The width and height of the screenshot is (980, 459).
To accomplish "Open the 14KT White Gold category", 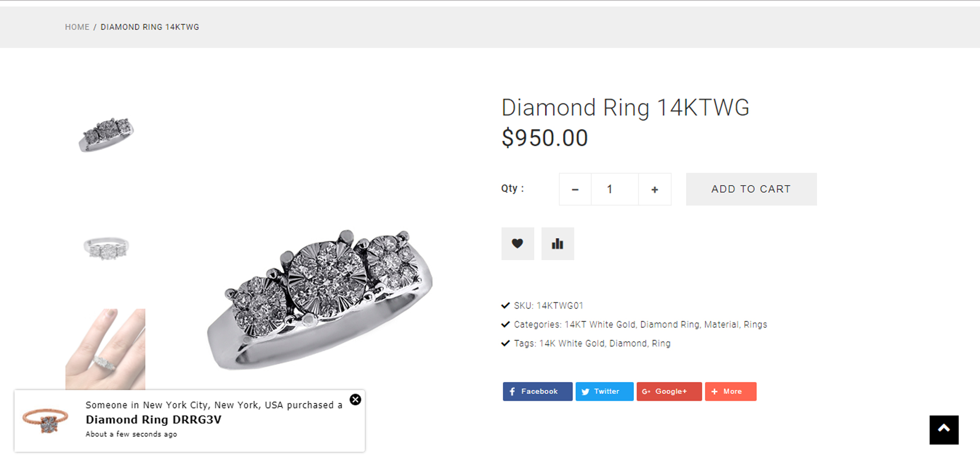I will click(600, 325).
